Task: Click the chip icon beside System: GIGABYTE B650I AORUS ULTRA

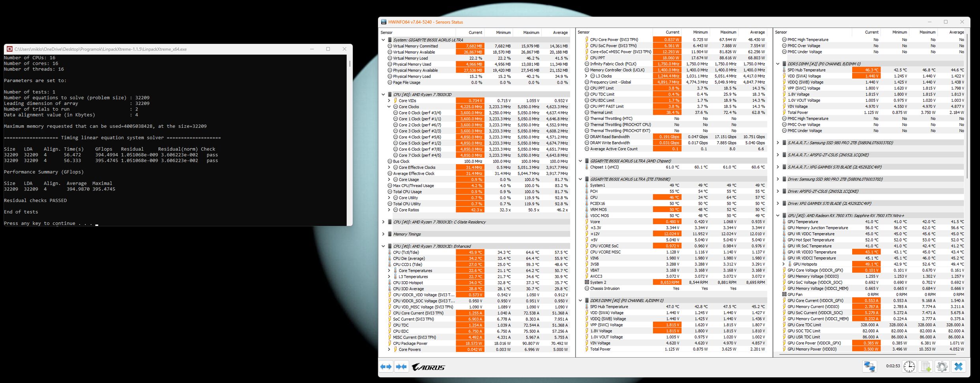Action: tap(390, 40)
